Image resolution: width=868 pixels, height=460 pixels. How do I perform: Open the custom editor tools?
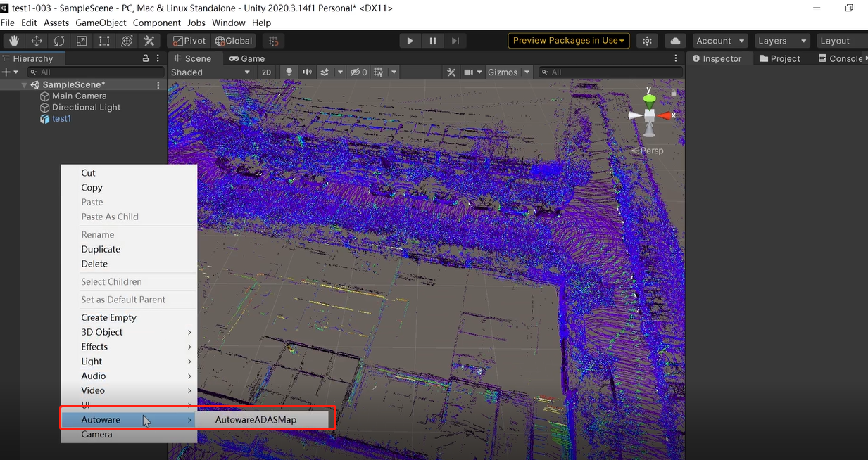click(x=149, y=41)
